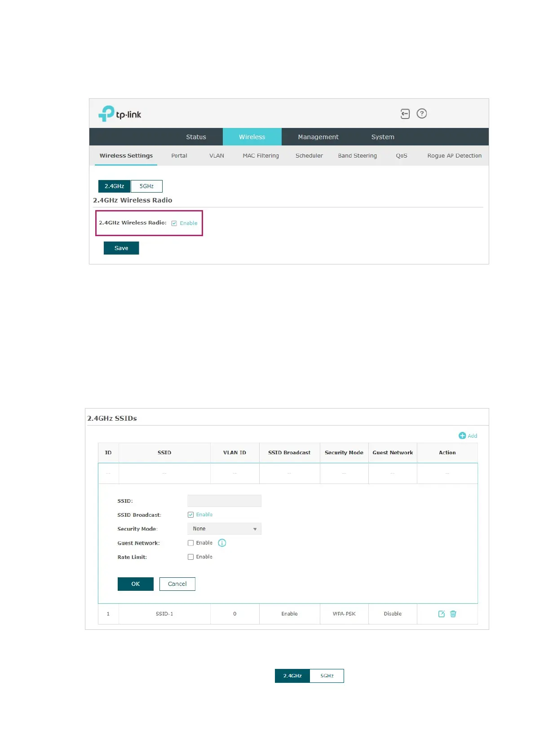Click the logout icon in header
Screen dimensions: 535x756
pos(405,114)
